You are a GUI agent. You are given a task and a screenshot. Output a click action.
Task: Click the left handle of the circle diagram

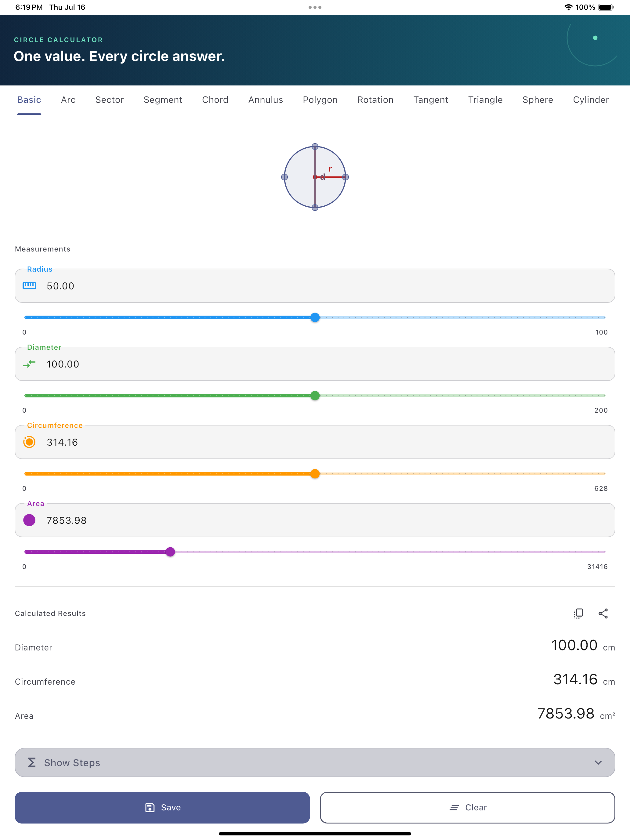284,177
